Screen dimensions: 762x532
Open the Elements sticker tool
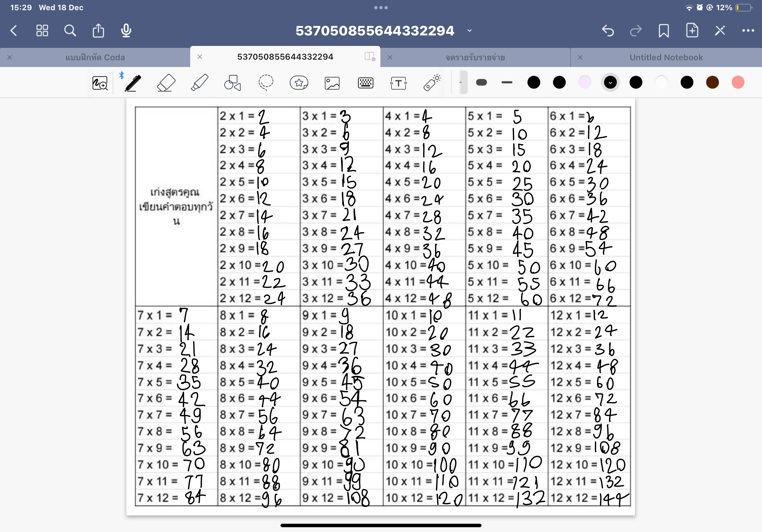(x=299, y=83)
